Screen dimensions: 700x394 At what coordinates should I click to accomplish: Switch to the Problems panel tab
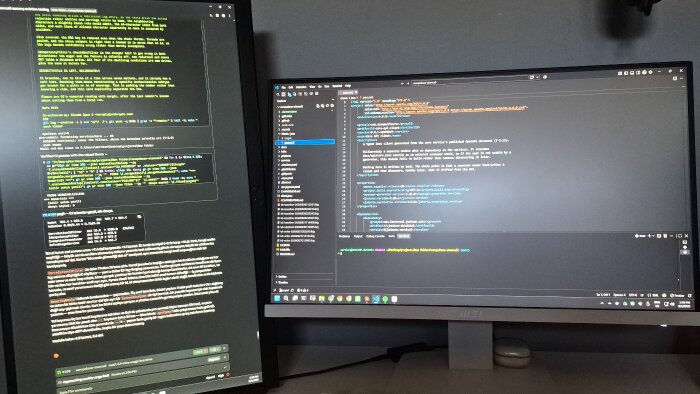[344, 236]
